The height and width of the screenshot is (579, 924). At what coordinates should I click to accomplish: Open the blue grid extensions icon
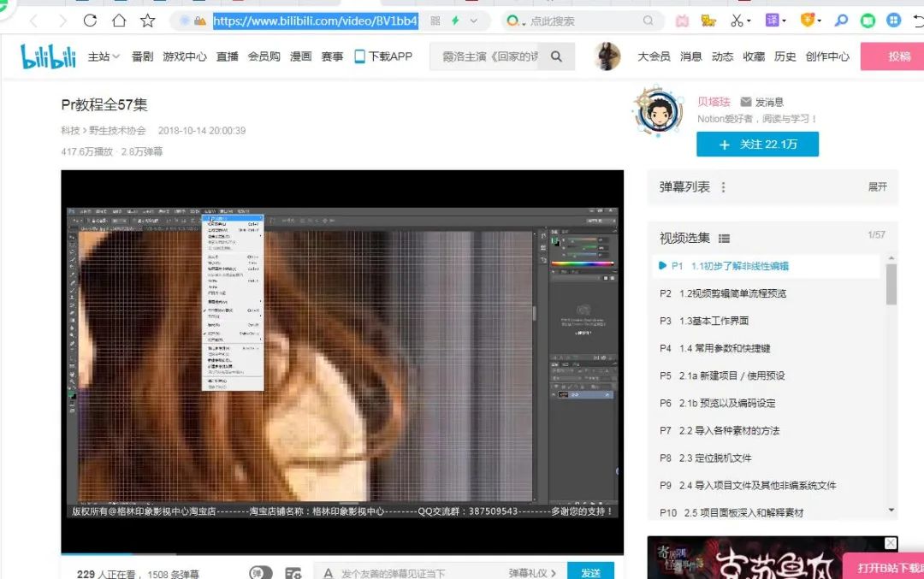click(x=894, y=21)
